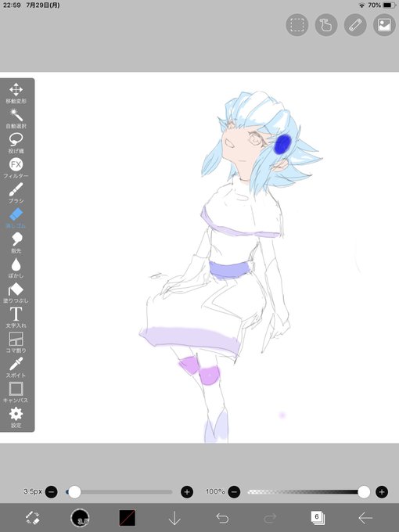Toggle brush and eraser switch icon

pos(33,518)
